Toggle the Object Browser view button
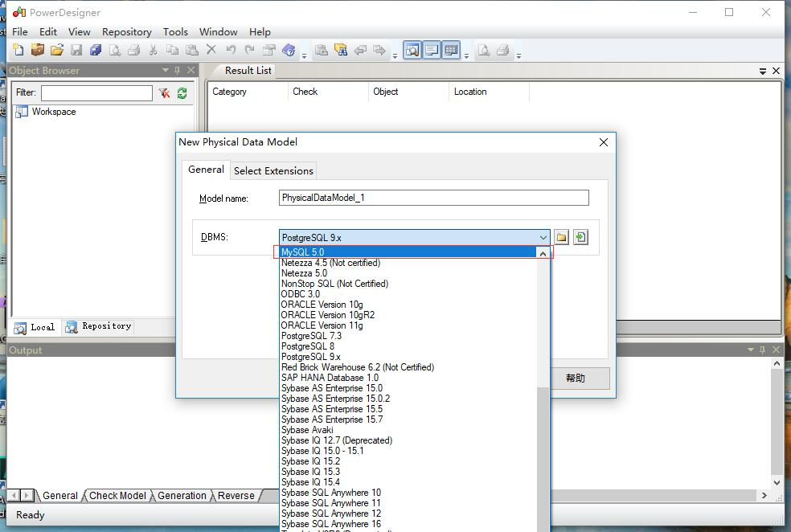Image resolution: width=791 pixels, height=532 pixels. [412, 50]
